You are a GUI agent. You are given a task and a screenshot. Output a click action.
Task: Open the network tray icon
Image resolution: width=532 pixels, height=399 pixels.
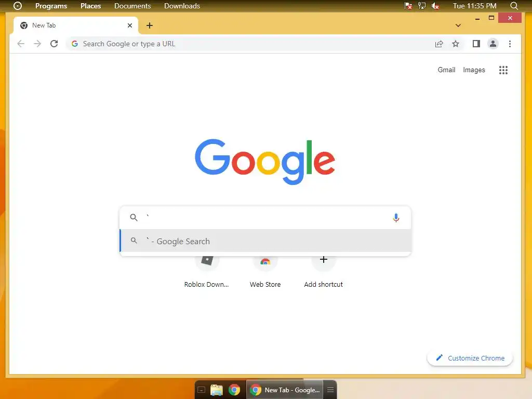coord(422,6)
